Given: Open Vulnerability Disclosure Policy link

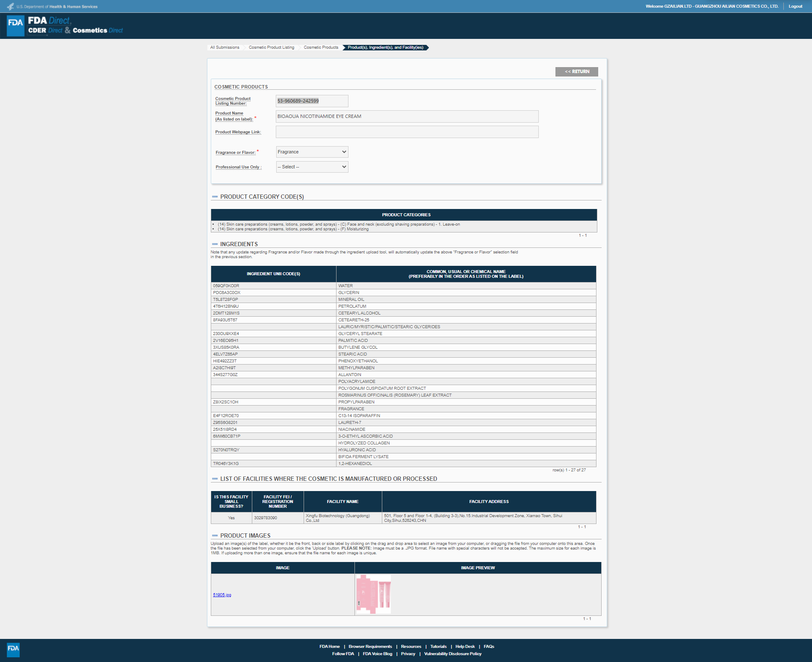Looking at the screenshot, I should tap(452, 654).
